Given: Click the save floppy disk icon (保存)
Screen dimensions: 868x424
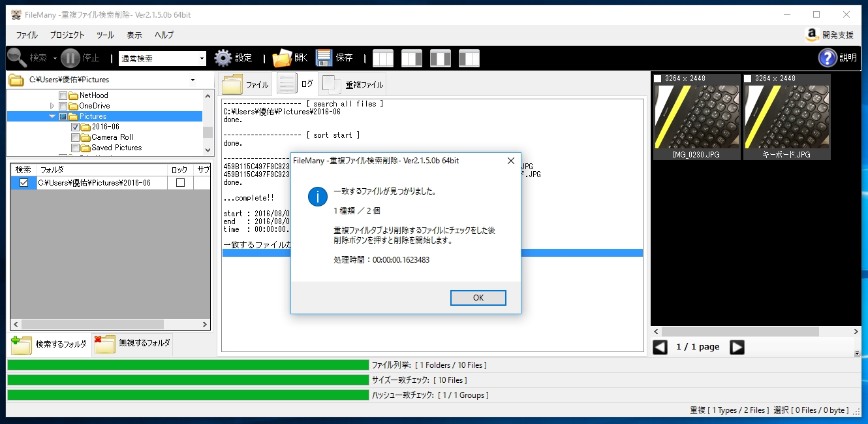Looking at the screenshot, I should click(324, 58).
